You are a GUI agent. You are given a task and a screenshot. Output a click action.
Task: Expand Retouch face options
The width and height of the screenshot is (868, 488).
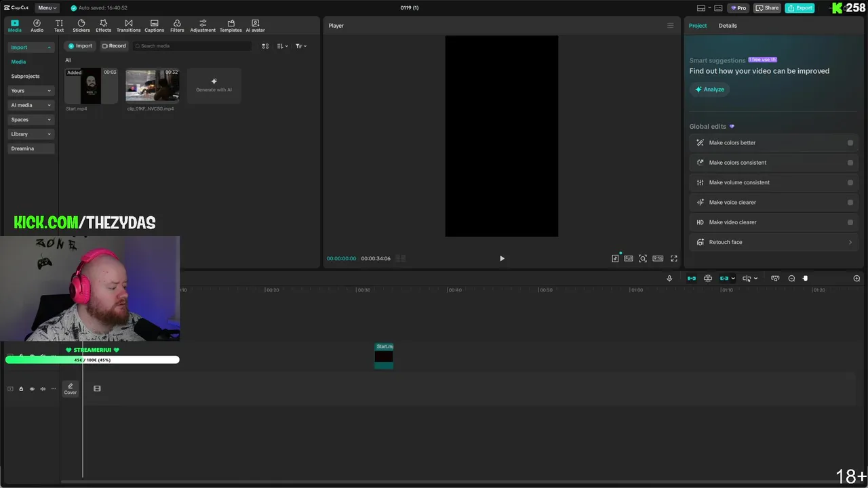850,242
